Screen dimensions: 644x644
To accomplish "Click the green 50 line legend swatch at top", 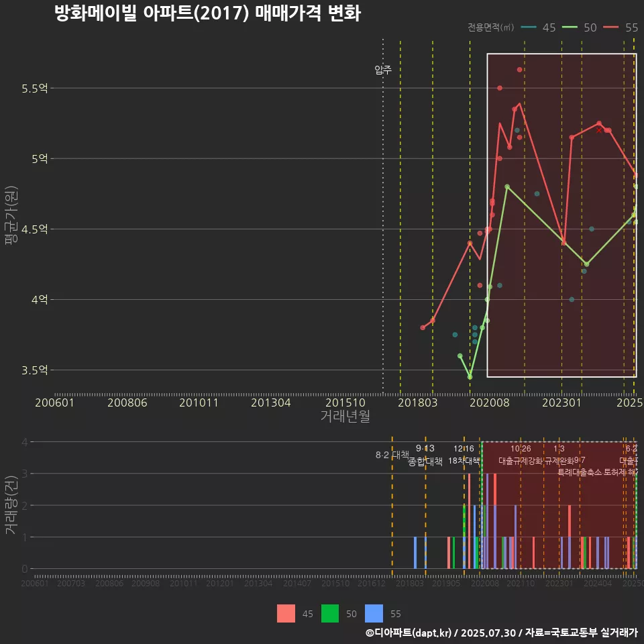I will (570, 28).
